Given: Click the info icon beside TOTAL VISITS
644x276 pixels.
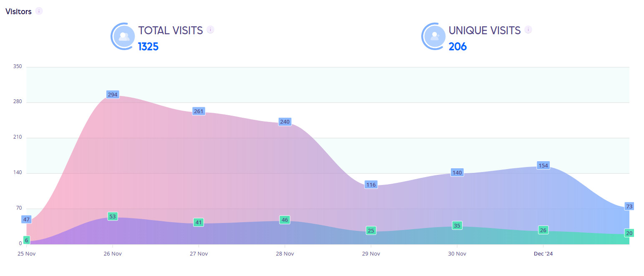Looking at the screenshot, I should [211, 30].
